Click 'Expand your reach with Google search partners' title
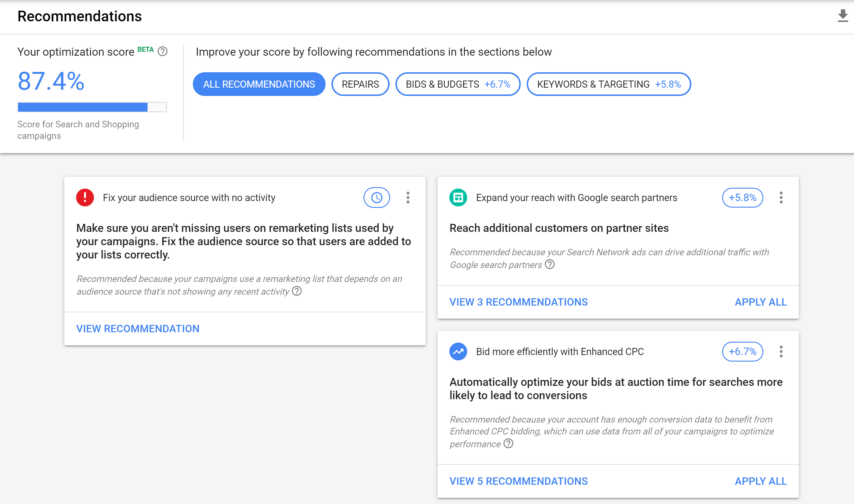This screenshot has width=854, height=504. (576, 197)
